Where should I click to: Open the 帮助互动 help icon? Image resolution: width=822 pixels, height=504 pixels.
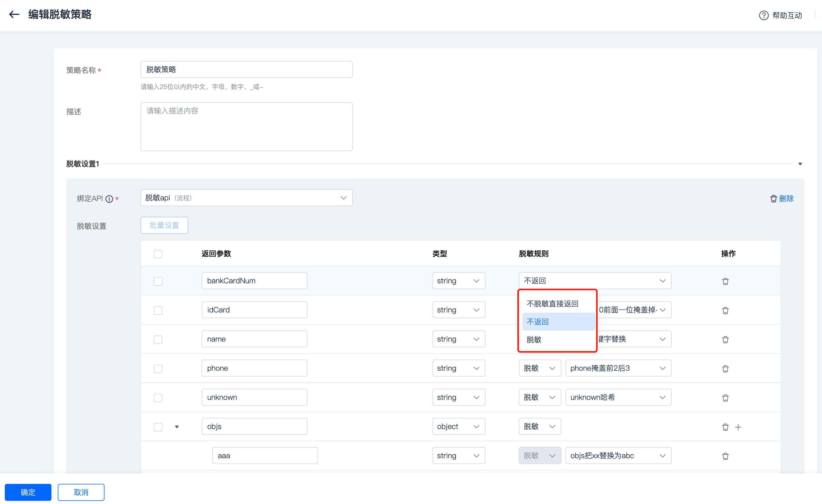764,15
